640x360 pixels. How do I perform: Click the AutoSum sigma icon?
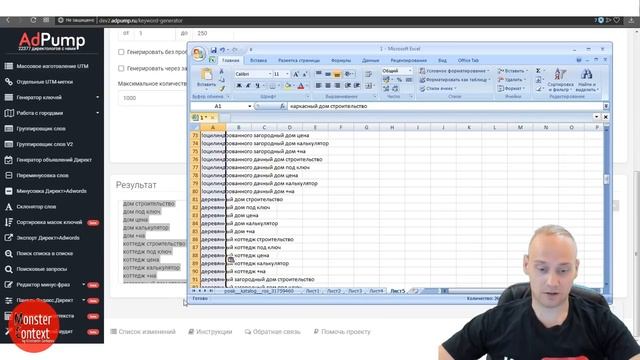[x=538, y=71]
